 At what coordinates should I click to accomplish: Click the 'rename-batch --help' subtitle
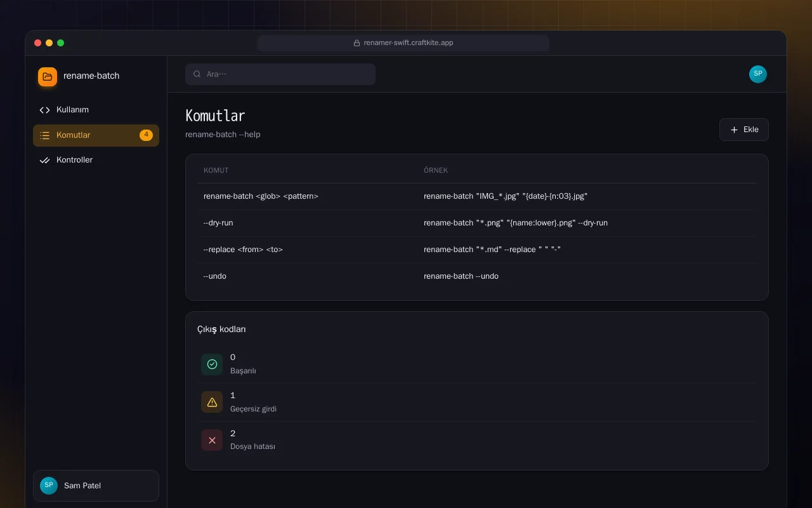(x=223, y=135)
